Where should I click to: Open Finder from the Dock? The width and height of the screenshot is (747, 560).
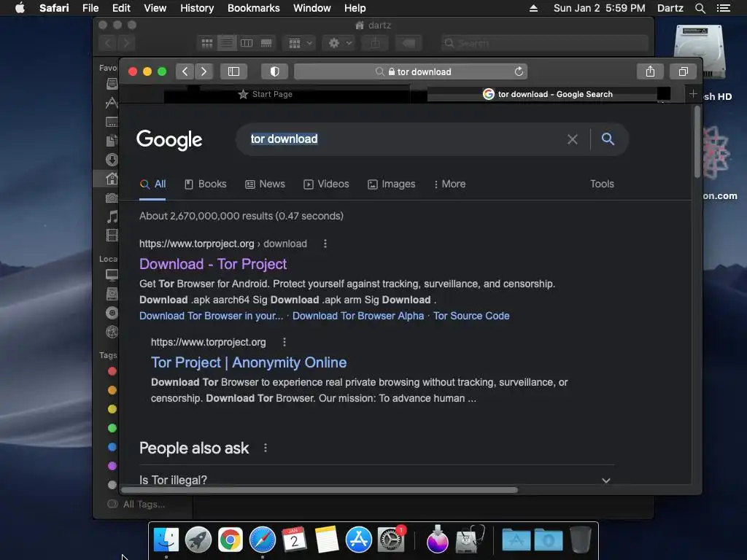166,540
